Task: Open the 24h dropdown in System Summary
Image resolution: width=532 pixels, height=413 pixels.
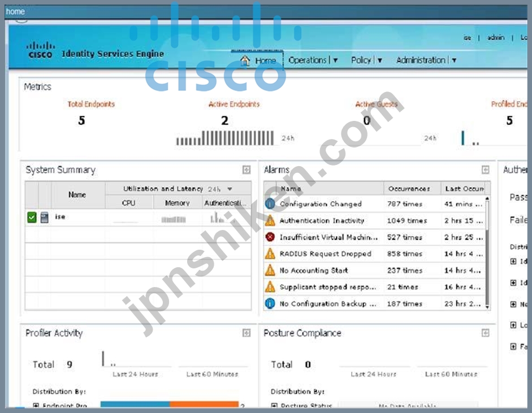Action: point(230,189)
